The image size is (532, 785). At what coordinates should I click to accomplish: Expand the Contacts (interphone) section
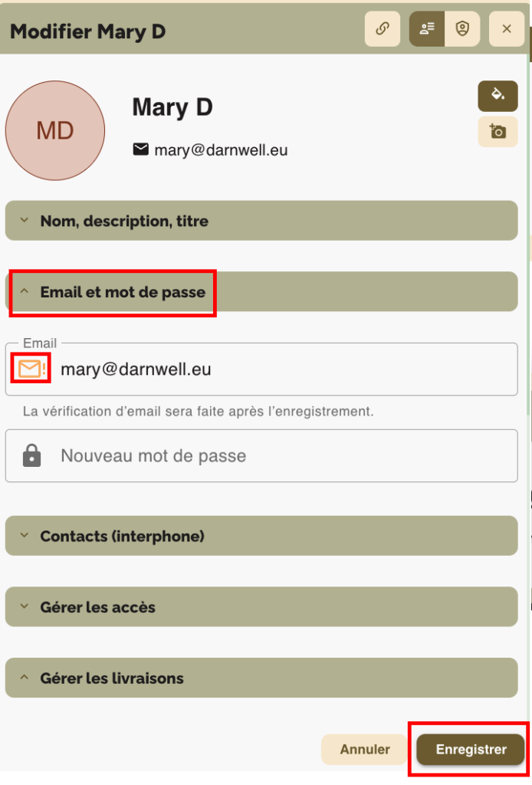261,536
